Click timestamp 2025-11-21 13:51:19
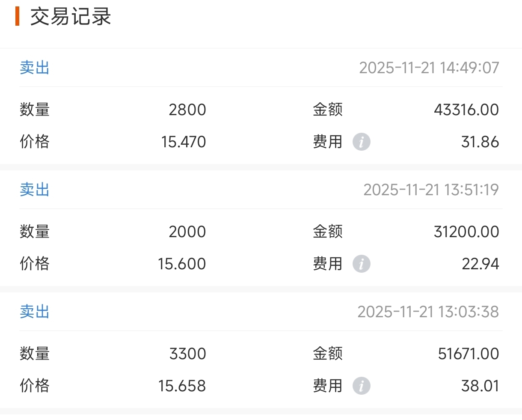Viewport: 522px width, 420px height. pos(431,190)
